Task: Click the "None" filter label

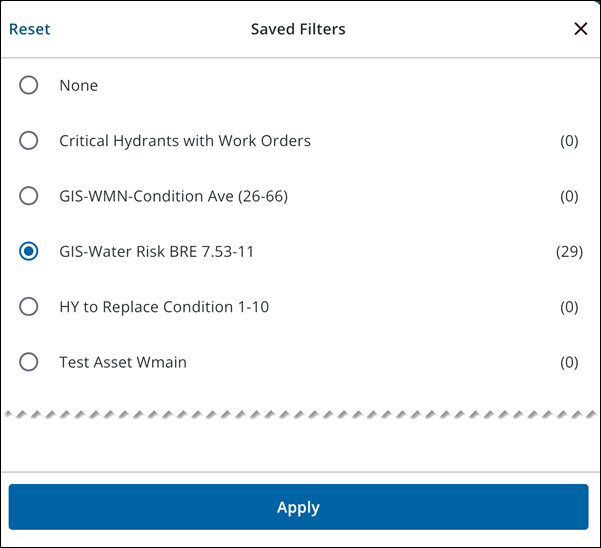Action: [x=78, y=86]
